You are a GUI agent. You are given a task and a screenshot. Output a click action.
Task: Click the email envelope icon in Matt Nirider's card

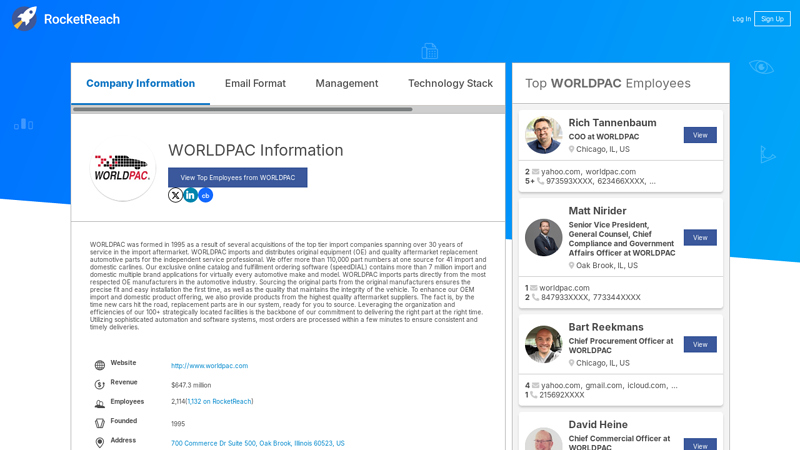pos(534,288)
